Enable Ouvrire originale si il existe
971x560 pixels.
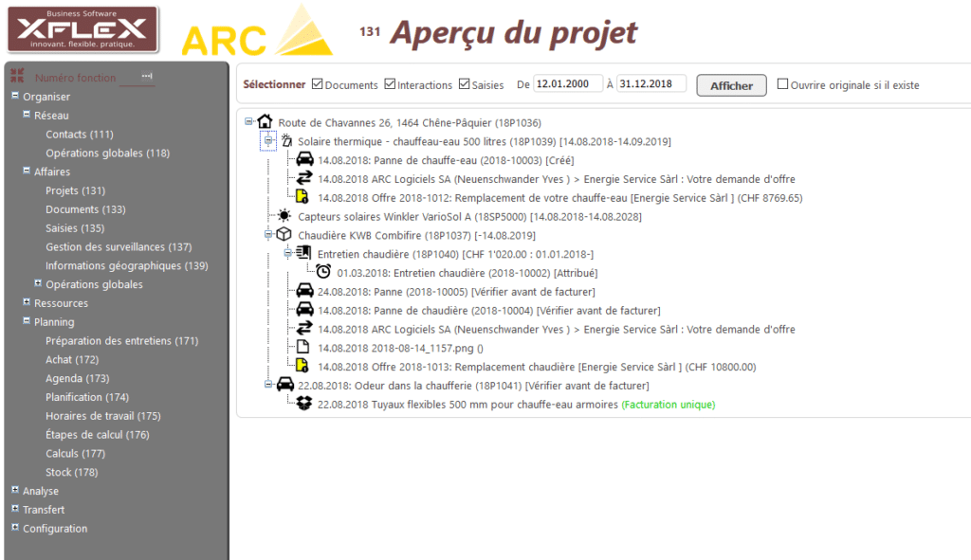tap(782, 83)
